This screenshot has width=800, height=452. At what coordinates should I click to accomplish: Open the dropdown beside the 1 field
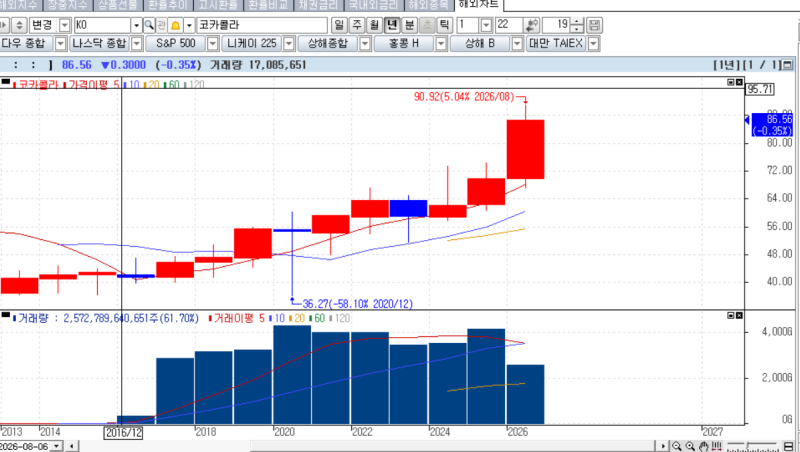tap(486, 25)
